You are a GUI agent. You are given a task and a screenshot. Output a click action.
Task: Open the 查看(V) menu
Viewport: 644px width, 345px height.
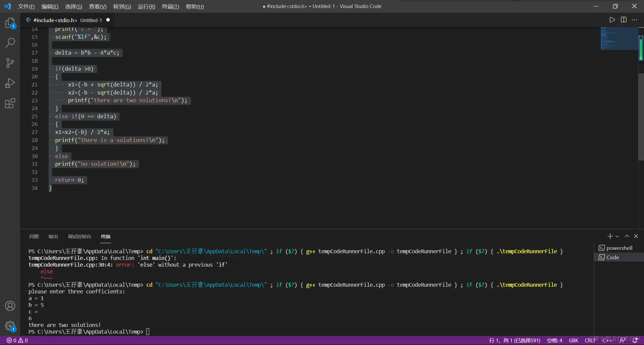[98, 6]
